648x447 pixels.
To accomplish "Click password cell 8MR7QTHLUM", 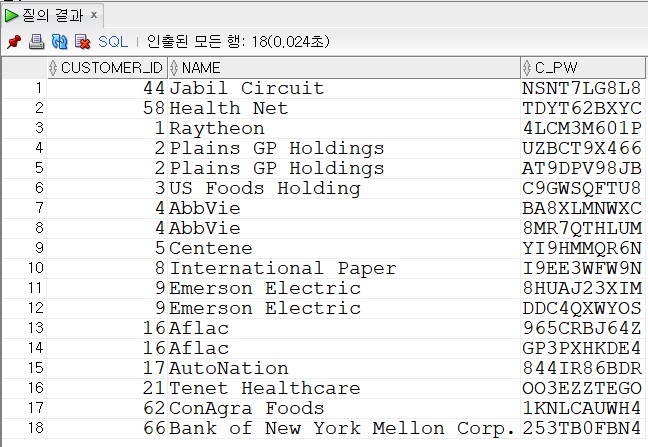I will tap(583, 228).
